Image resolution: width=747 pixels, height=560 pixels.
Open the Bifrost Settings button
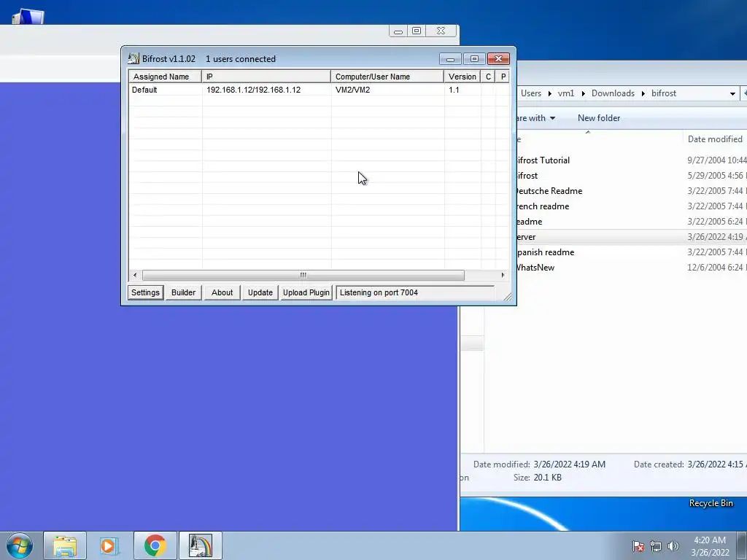[145, 292]
